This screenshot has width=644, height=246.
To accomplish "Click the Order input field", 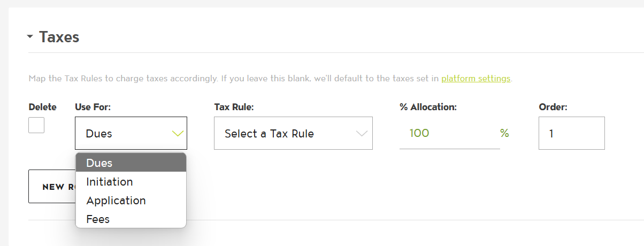I will point(571,133).
